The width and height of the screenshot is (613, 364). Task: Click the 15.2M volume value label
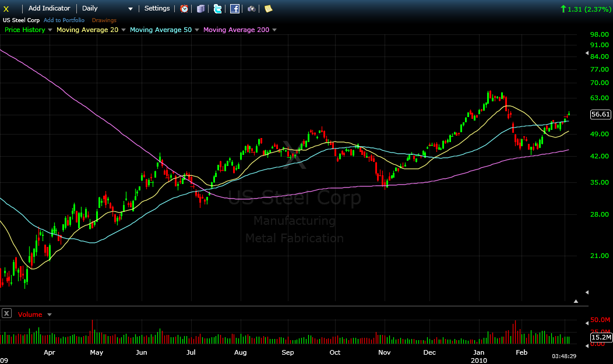click(x=601, y=337)
